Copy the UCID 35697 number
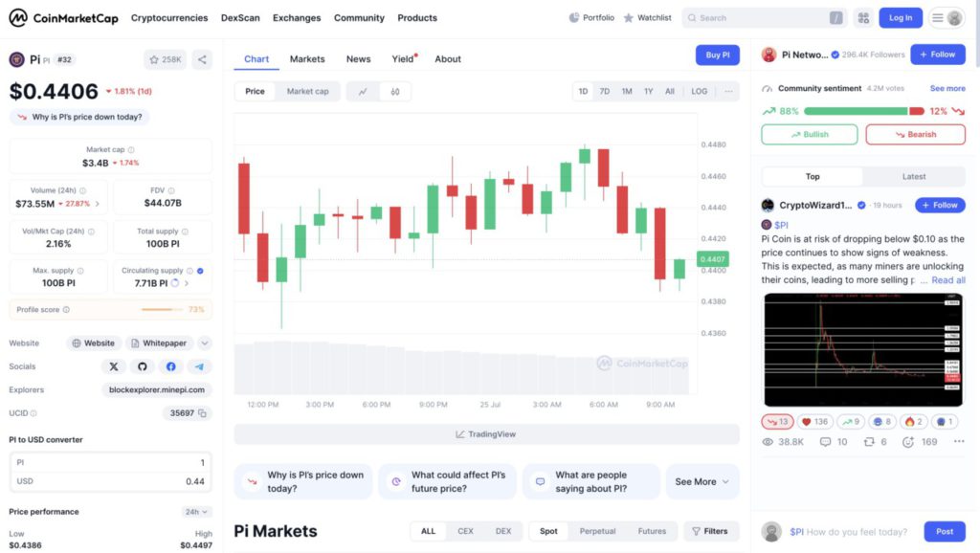 point(204,413)
